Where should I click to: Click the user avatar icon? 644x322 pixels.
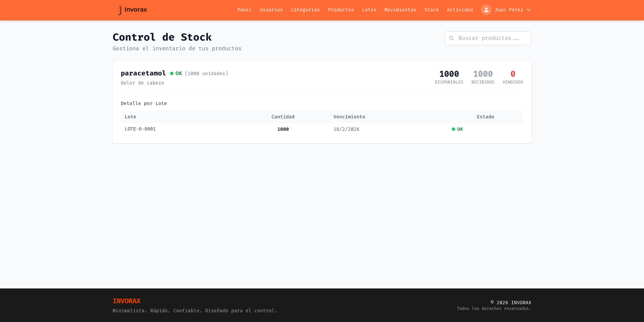(486, 10)
